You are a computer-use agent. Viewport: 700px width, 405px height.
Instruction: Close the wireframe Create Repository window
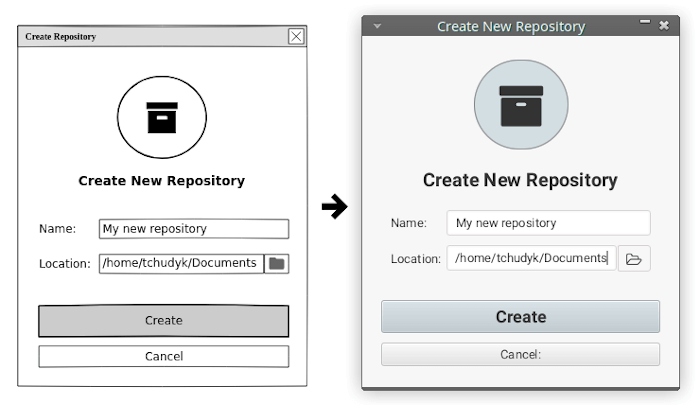[296, 36]
